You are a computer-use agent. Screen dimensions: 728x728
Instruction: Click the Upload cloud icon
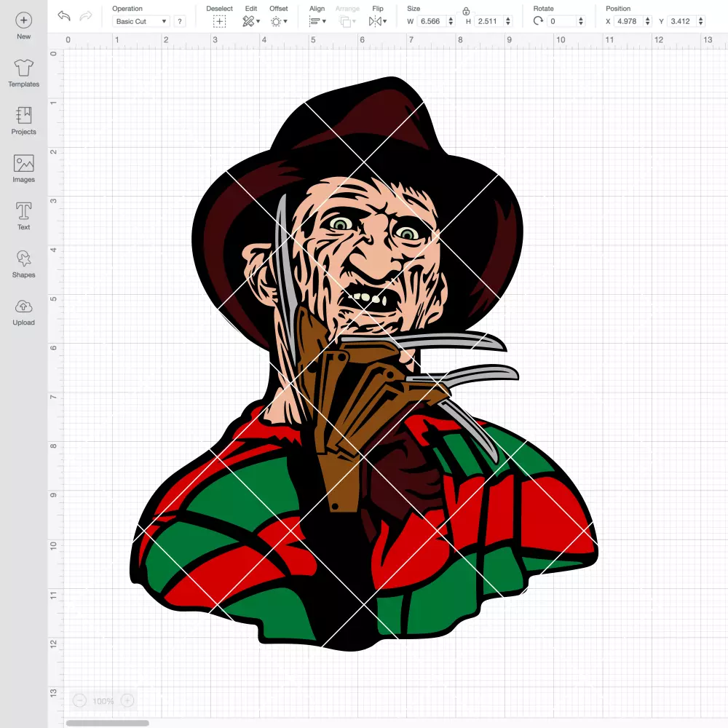[24, 307]
